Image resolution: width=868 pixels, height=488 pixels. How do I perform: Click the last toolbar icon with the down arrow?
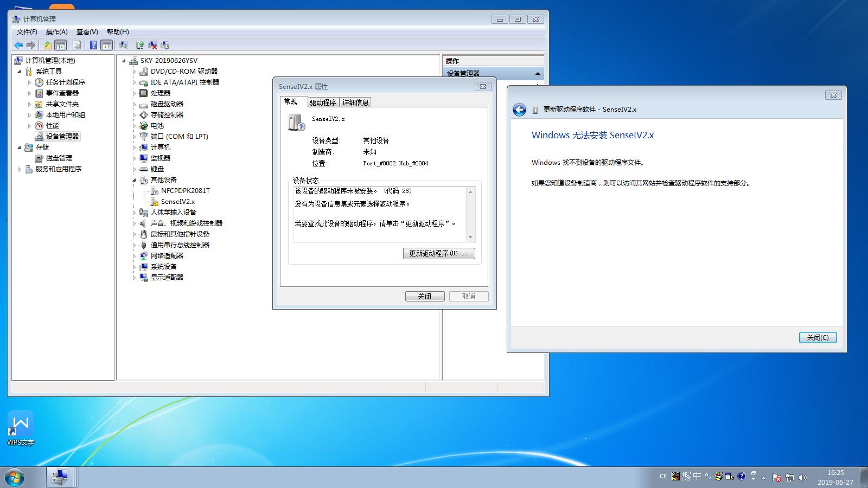(x=165, y=45)
